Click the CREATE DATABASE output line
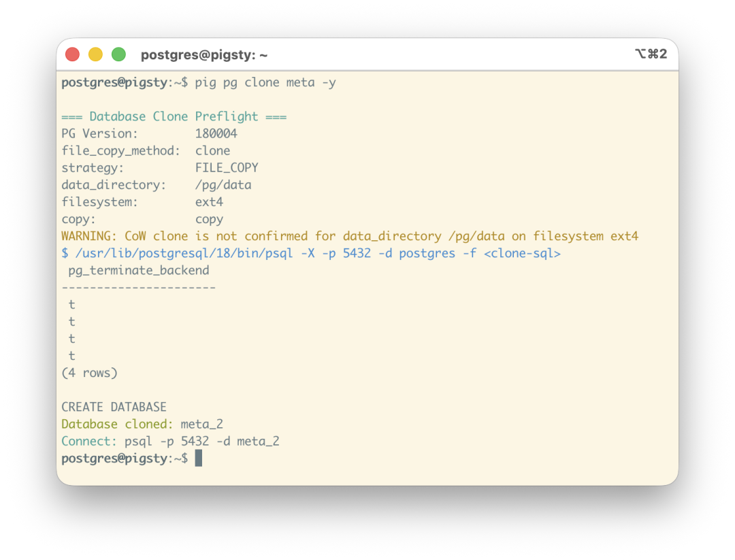 coord(114,407)
